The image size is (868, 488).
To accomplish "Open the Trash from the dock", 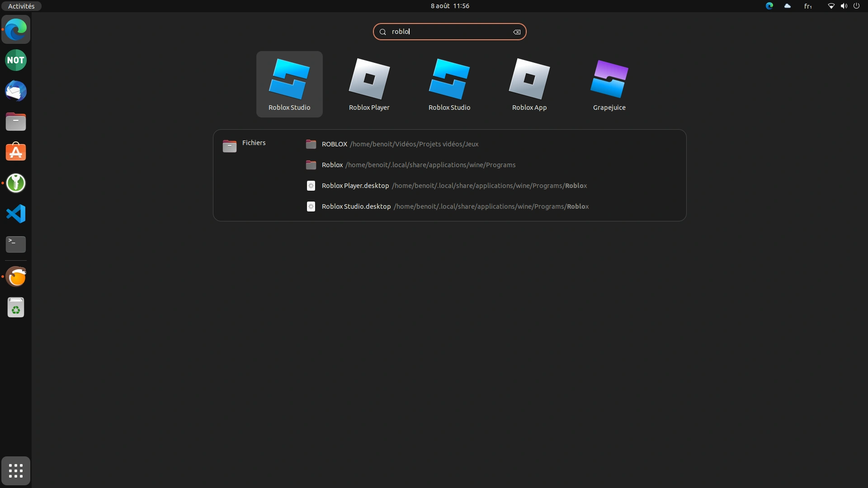I will [x=16, y=308].
